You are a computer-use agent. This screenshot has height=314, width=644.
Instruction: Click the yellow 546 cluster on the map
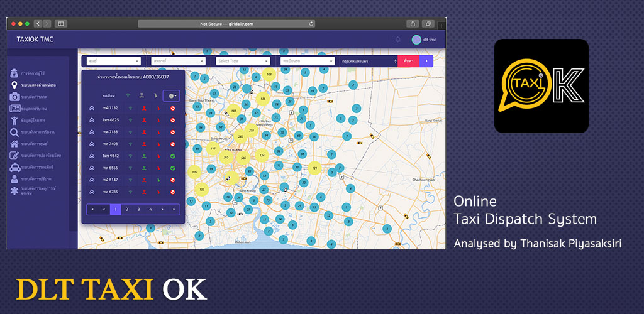click(x=243, y=158)
